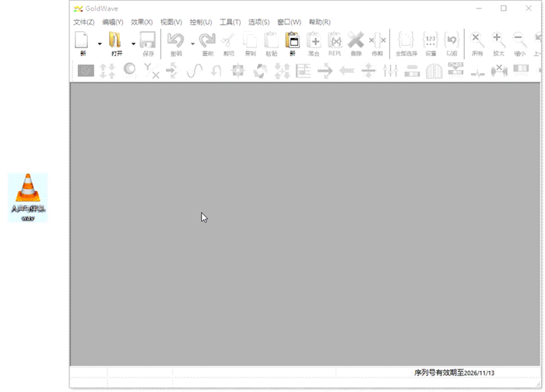The height and width of the screenshot is (392, 545).
Task: Close the GoldWave window
Action: pos(529,9)
